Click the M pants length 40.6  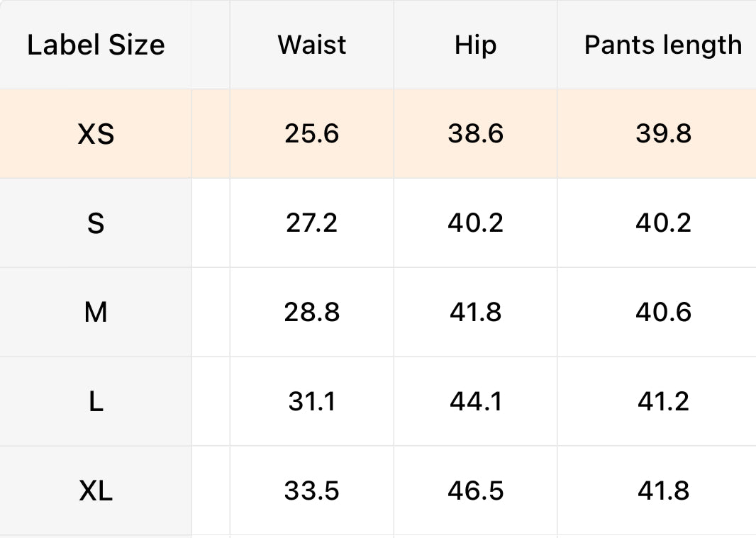tap(663, 313)
